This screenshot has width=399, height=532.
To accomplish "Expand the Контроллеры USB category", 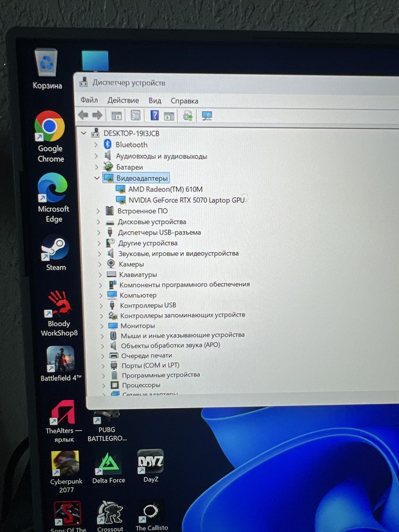I will coord(101,305).
